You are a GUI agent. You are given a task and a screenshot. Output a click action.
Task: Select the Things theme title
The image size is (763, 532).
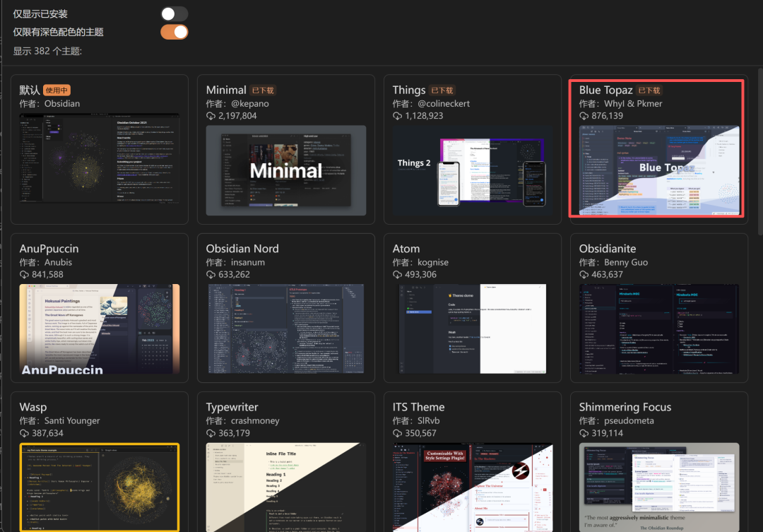pos(409,90)
